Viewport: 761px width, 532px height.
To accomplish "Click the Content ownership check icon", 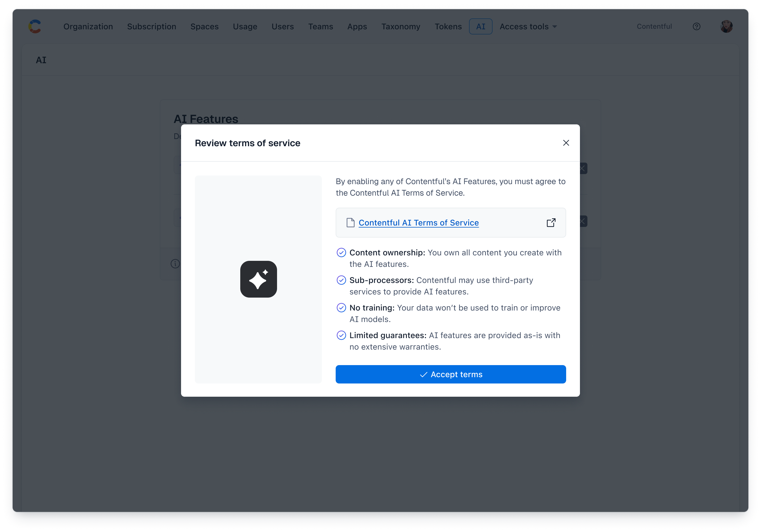I will pos(341,253).
